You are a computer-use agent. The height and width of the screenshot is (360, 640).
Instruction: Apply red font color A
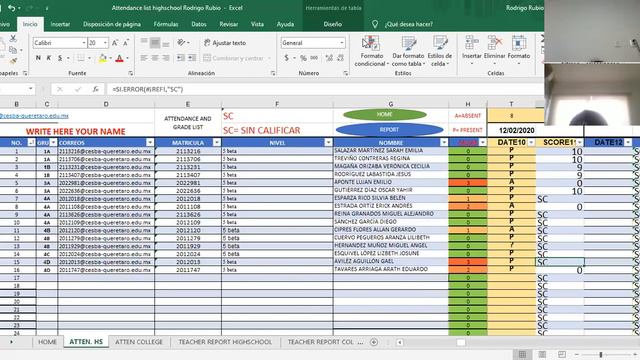[x=120, y=58]
